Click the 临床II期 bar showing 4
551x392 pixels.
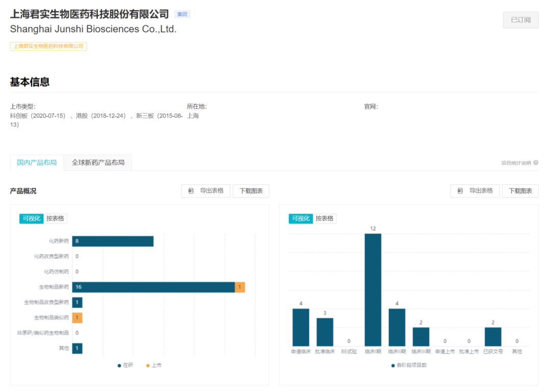coord(397,327)
